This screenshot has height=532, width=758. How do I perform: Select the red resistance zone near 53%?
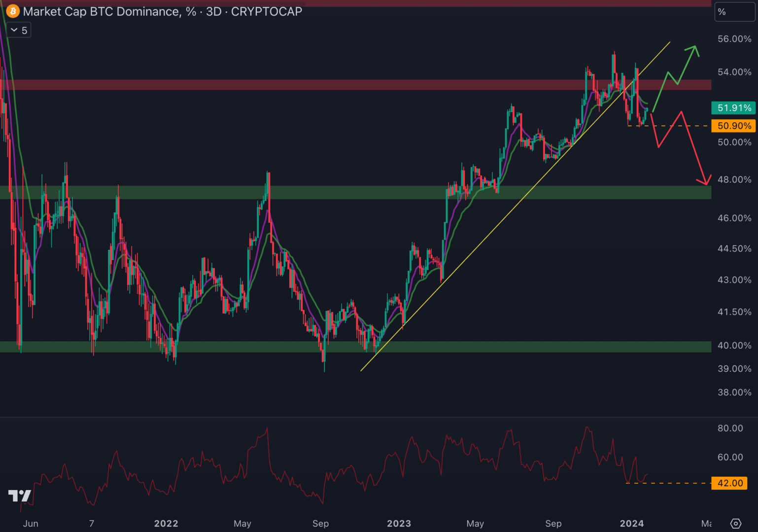tap(345, 85)
